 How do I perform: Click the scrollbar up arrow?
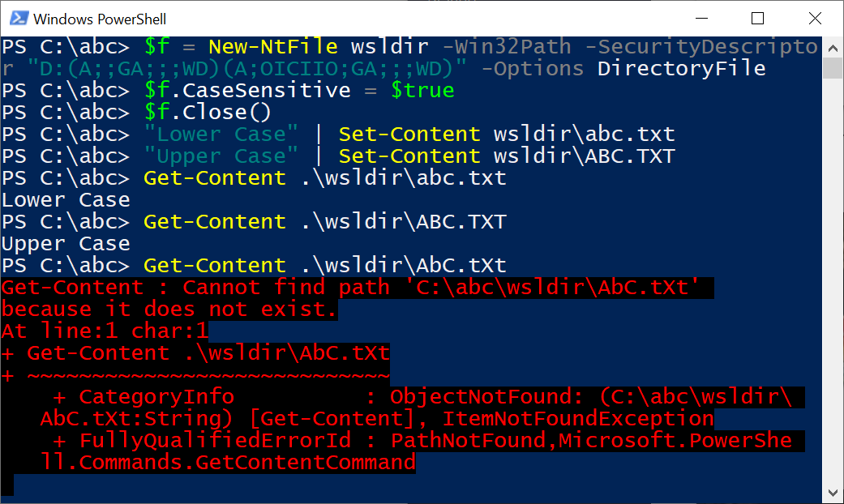point(833,49)
